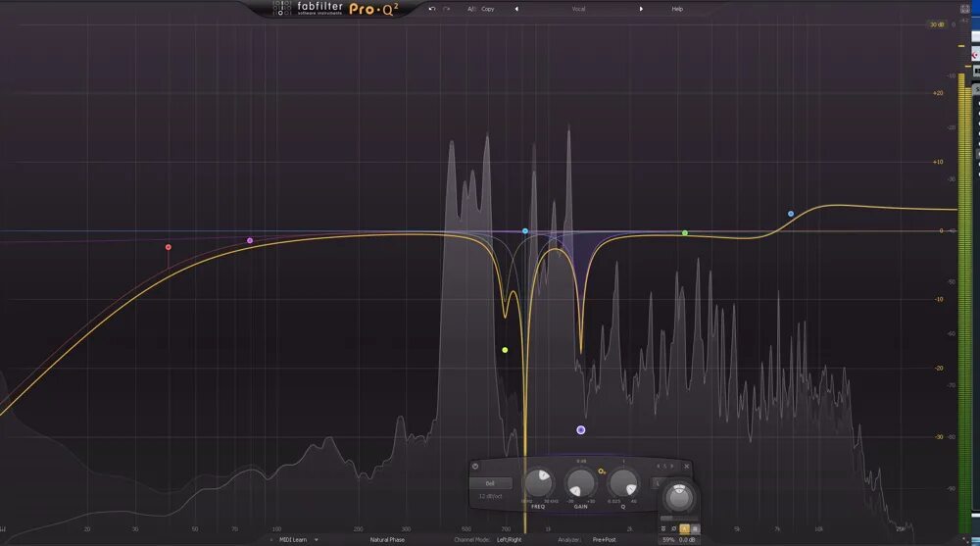980x546 pixels.
Task: Open the Help menu
Action: point(677,9)
